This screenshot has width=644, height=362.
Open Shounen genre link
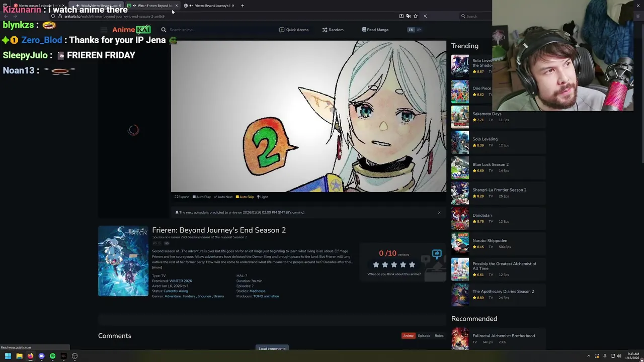(204, 296)
